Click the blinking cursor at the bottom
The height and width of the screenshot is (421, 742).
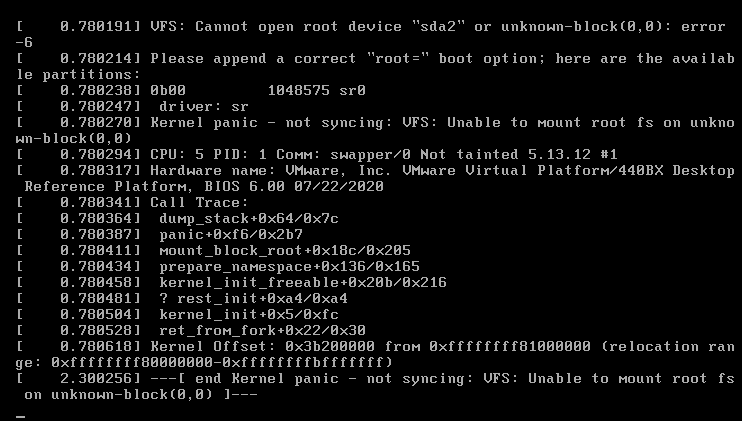[x=20, y=417]
